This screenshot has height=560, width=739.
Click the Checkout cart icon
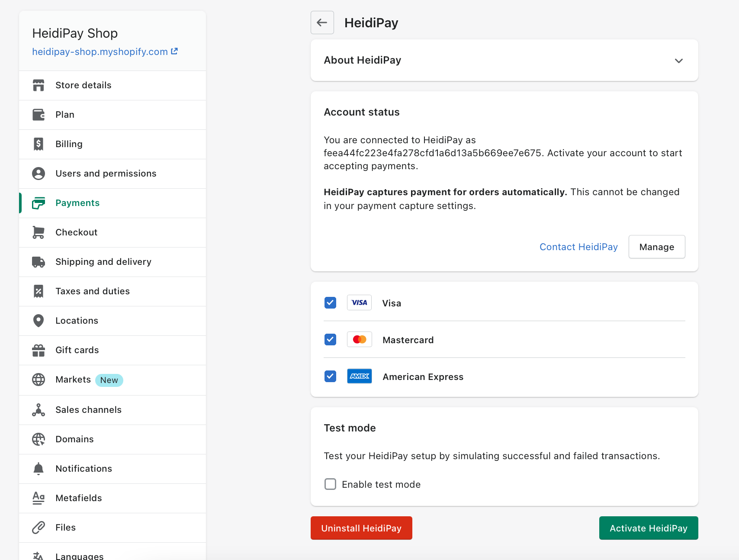pyautogui.click(x=39, y=232)
